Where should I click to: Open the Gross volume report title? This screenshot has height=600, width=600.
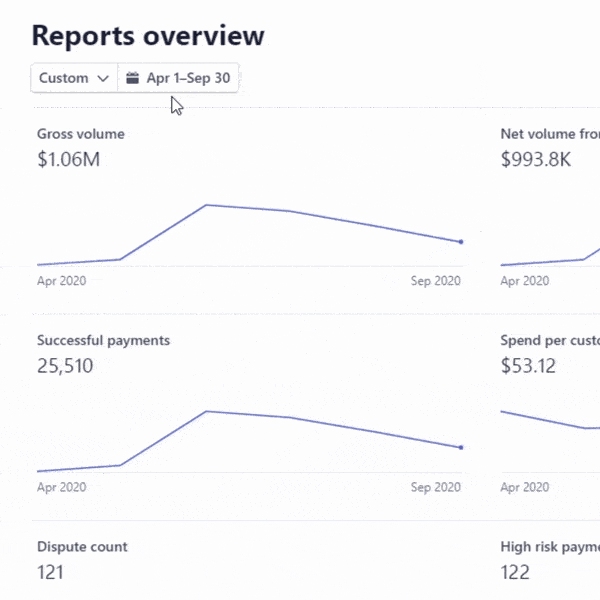coord(81,134)
